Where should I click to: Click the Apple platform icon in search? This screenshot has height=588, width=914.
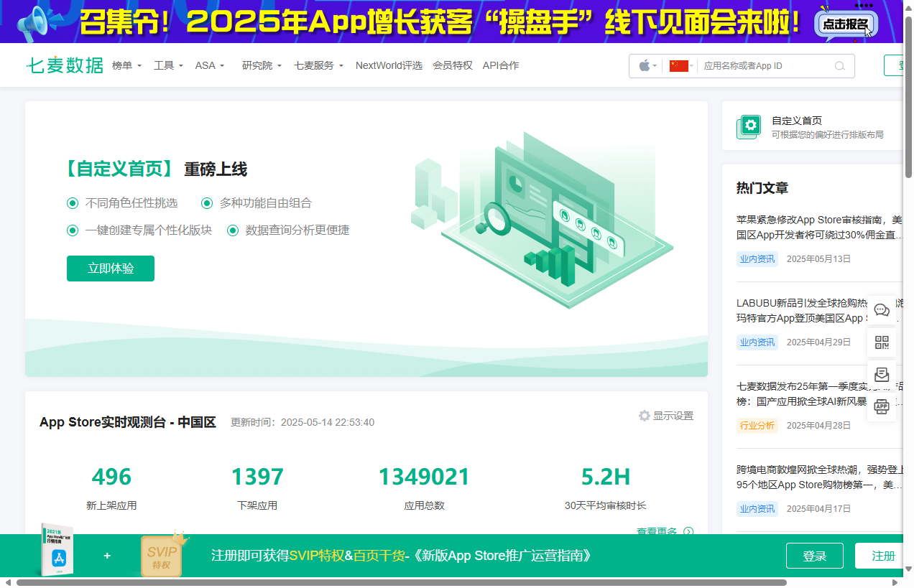click(645, 66)
